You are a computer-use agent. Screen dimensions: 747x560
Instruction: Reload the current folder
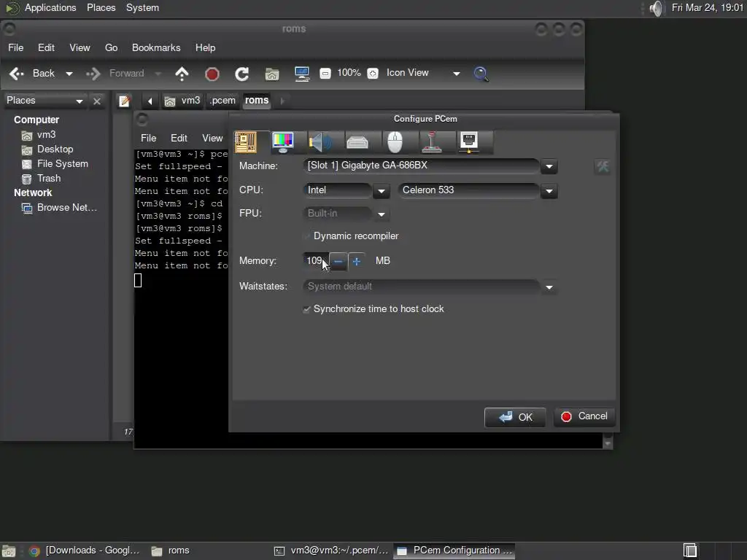click(x=242, y=74)
